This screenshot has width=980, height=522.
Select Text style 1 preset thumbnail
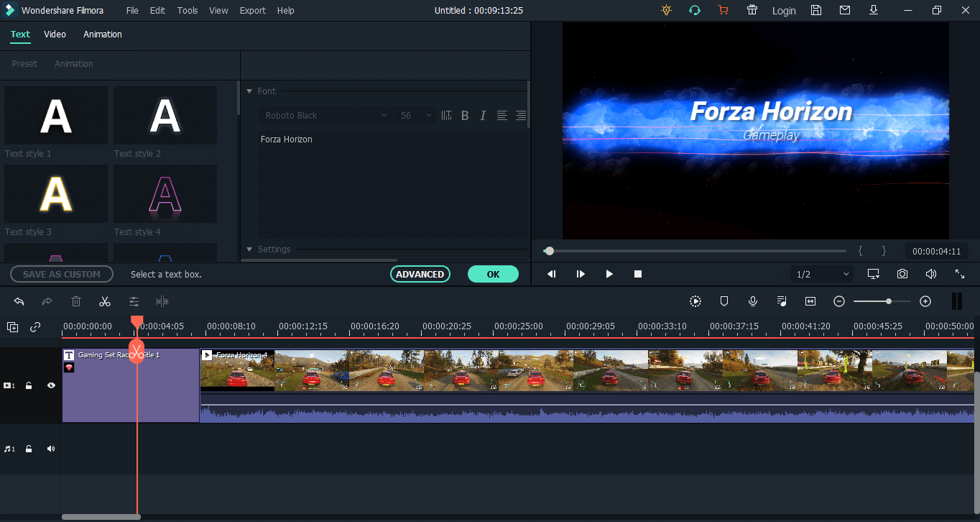56,115
